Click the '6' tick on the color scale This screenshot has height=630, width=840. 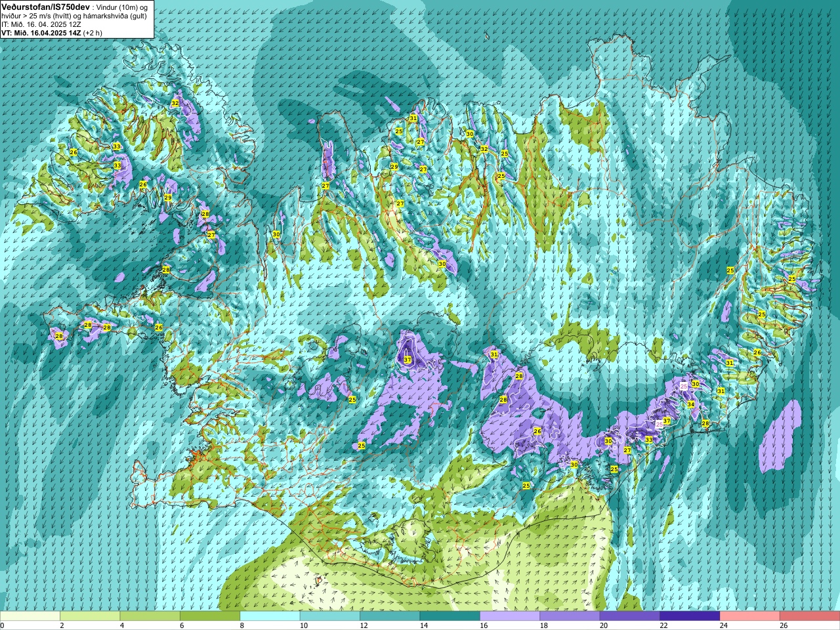(x=182, y=626)
